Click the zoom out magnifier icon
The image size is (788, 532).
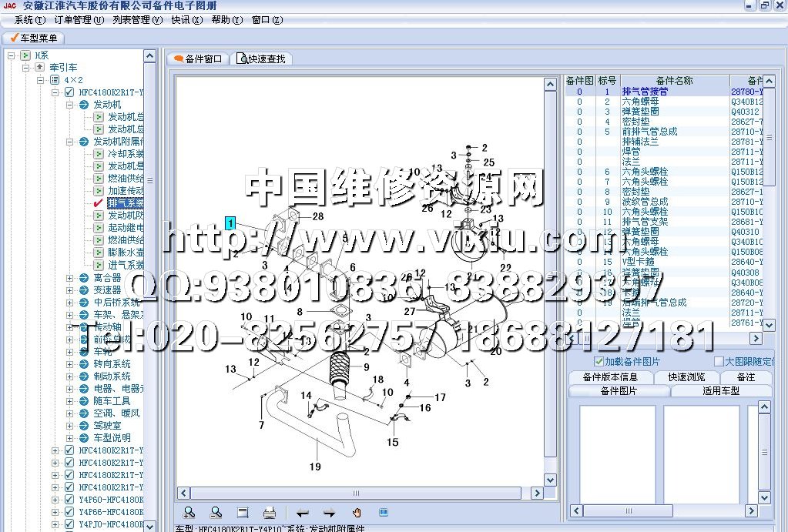pos(216,512)
